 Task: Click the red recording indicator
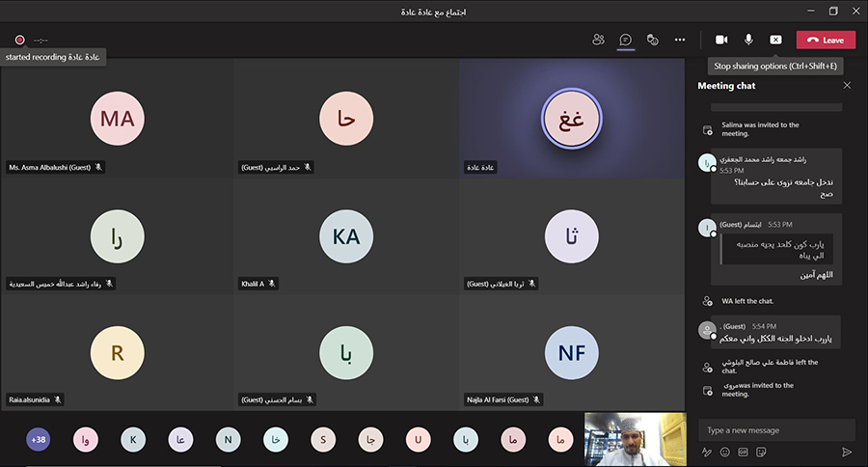[x=20, y=40]
